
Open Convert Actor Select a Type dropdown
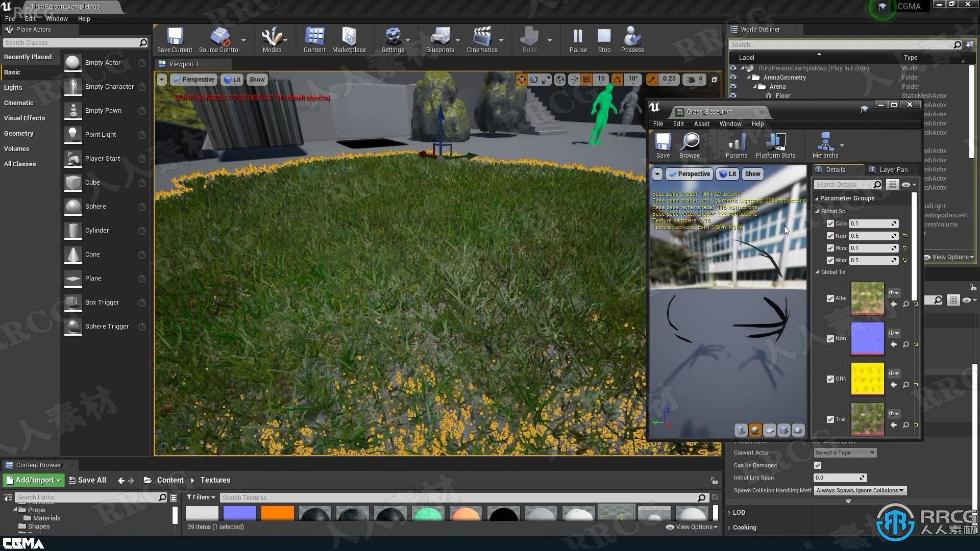pos(845,453)
